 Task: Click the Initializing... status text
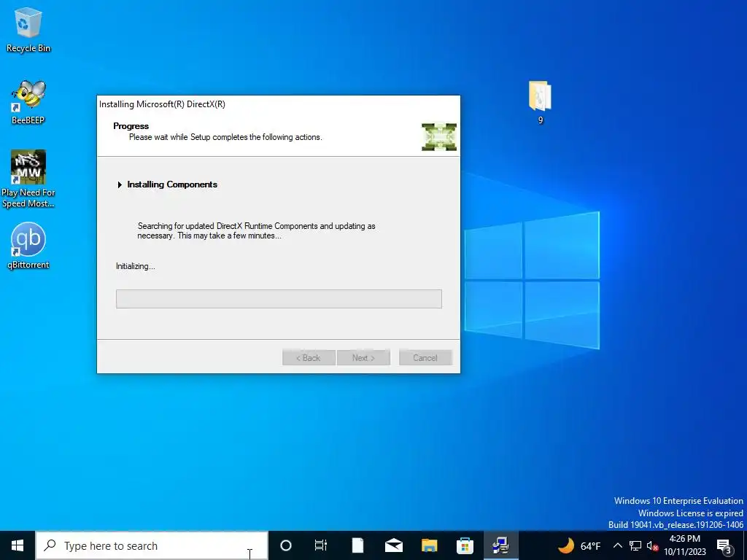click(135, 266)
